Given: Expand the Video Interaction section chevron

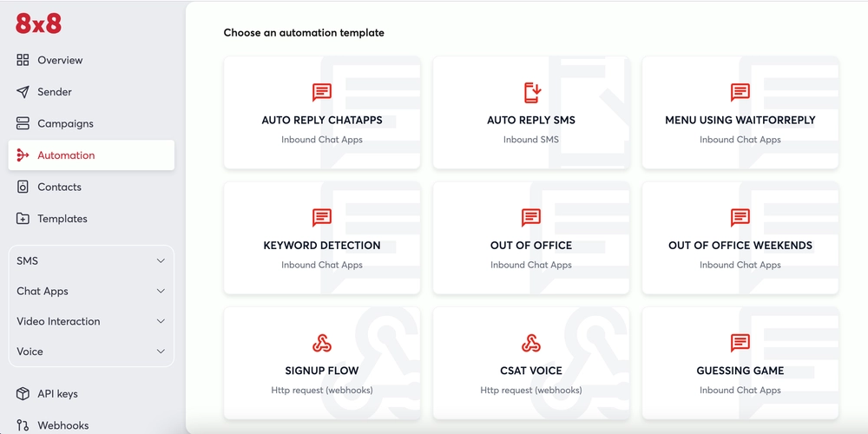Looking at the screenshot, I should tap(161, 322).
